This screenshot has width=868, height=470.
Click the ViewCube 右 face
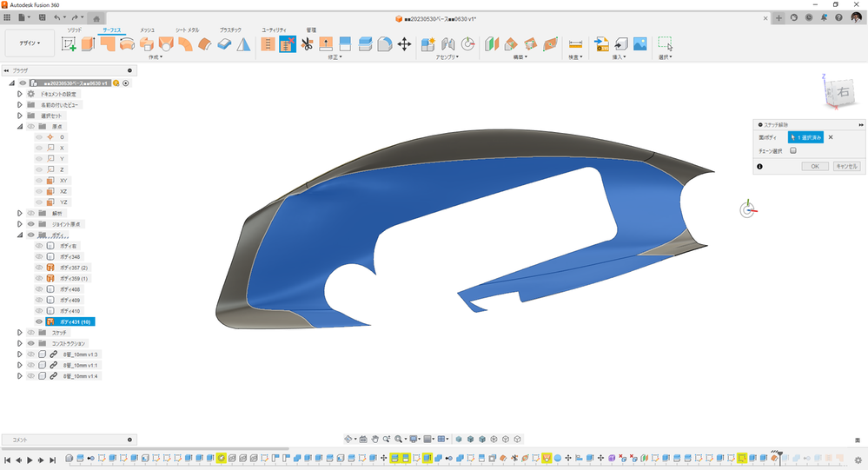[x=842, y=92]
